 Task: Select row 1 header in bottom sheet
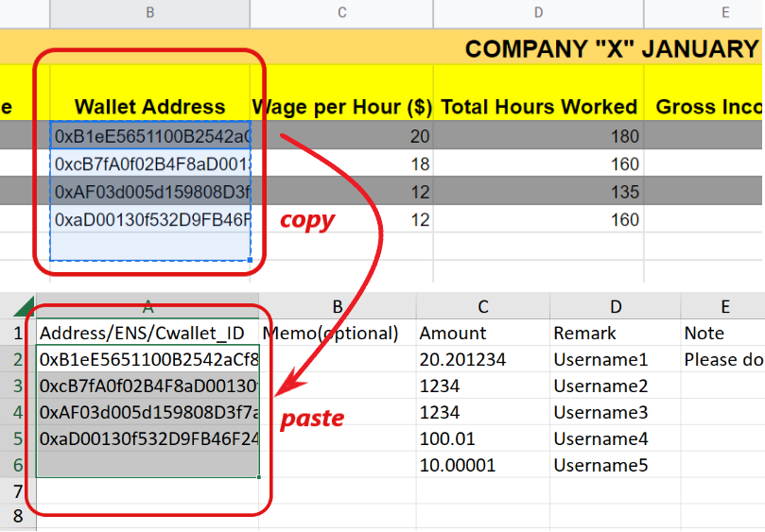(x=18, y=333)
